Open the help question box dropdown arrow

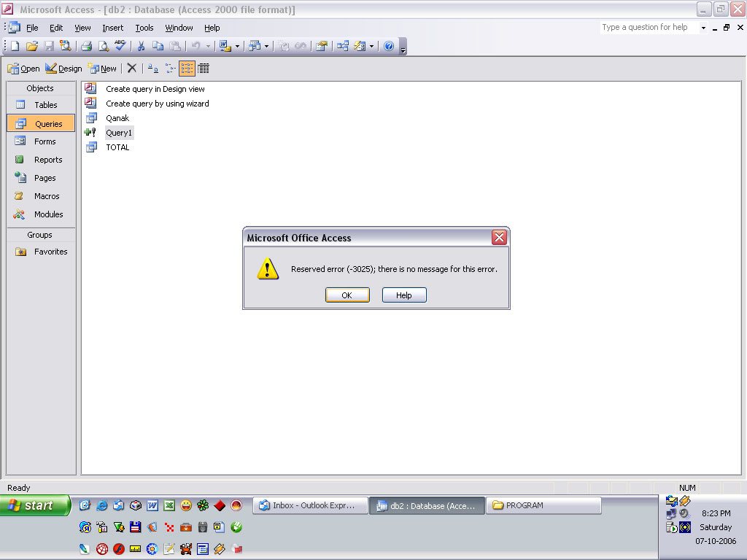(x=703, y=28)
